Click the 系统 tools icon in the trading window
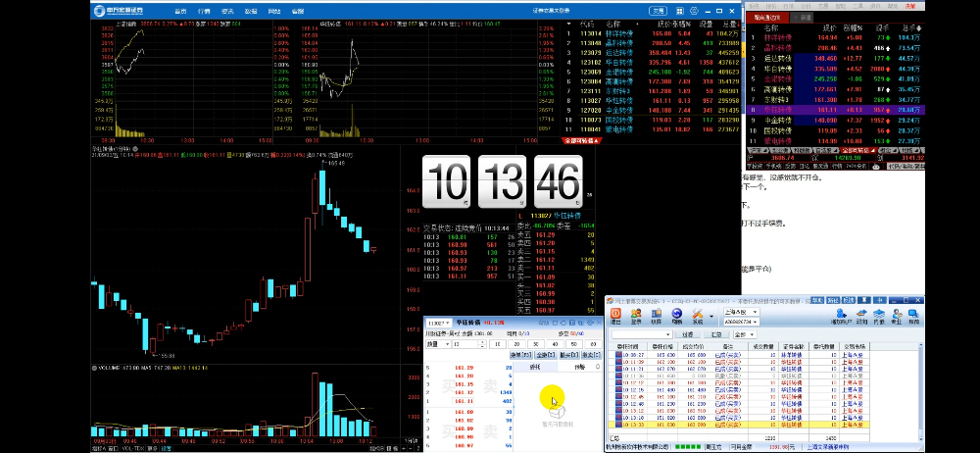The height and width of the screenshot is (453, 980). click(x=698, y=316)
